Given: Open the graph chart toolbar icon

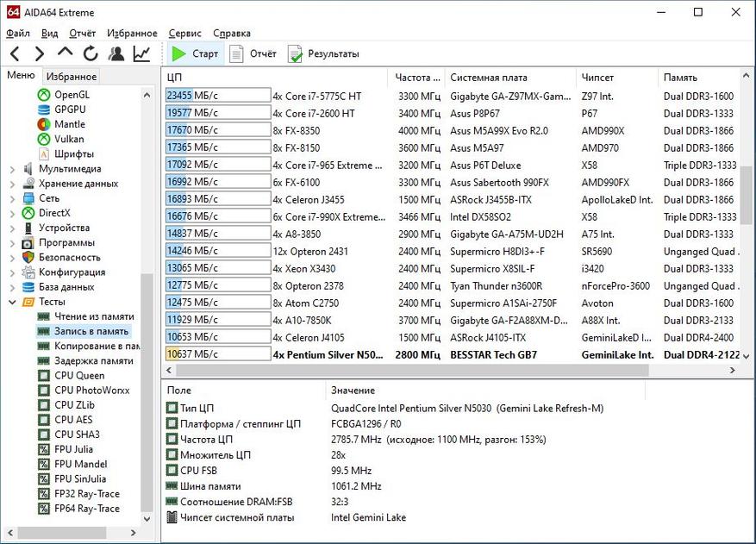Looking at the screenshot, I should tap(141, 53).
